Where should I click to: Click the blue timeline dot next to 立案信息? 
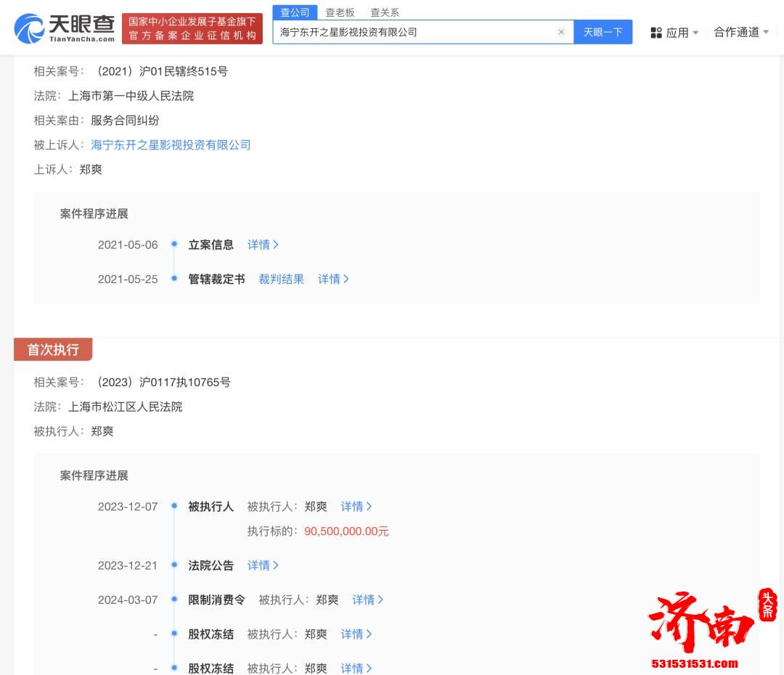tap(173, 245)
